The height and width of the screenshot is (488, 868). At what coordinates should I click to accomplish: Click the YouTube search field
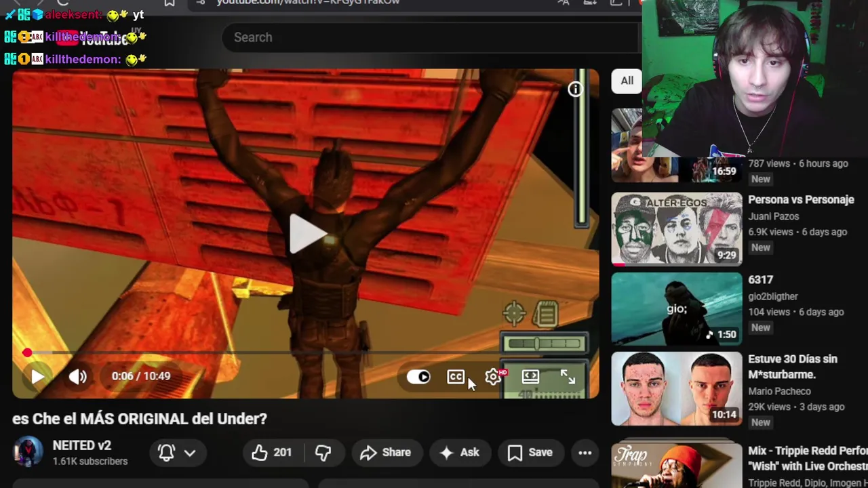click(431, 37)
